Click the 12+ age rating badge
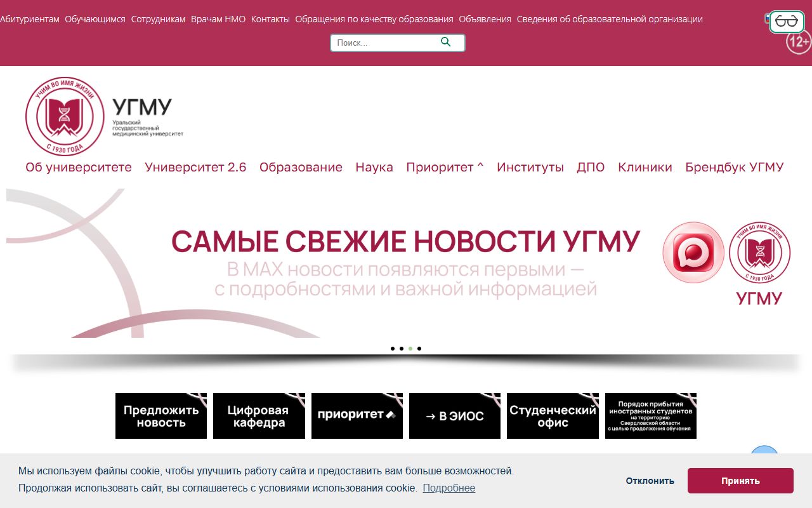This screenshot has width=812, height=508. coord(799,42)
